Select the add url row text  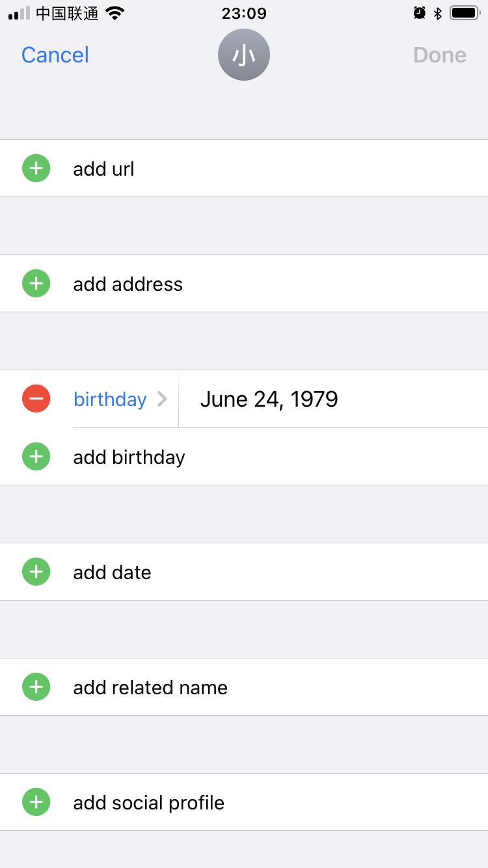click(104, 169)
